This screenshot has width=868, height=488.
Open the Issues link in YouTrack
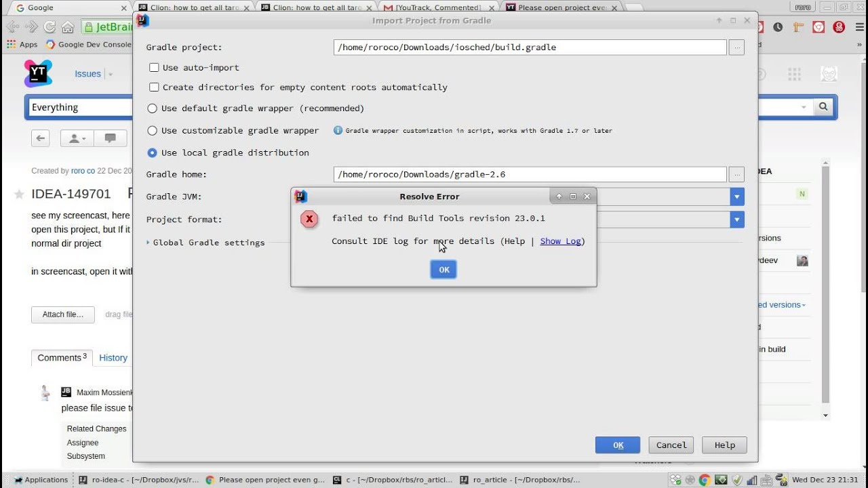tap(87, 74)
